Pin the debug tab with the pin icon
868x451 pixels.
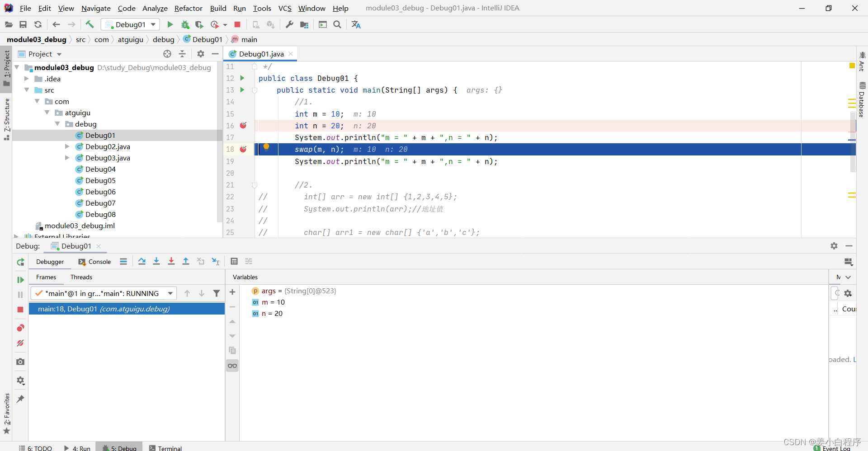coord(20,399)
